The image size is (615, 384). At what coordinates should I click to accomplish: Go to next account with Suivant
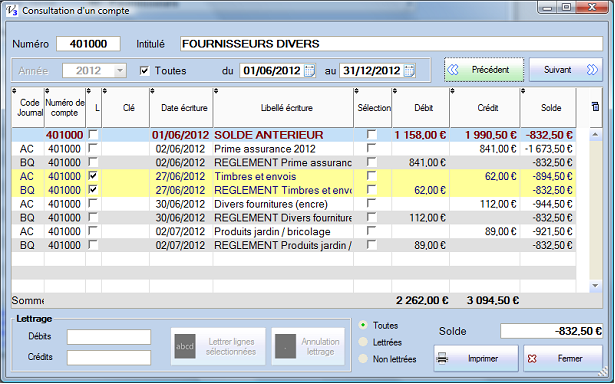point(566,70)
